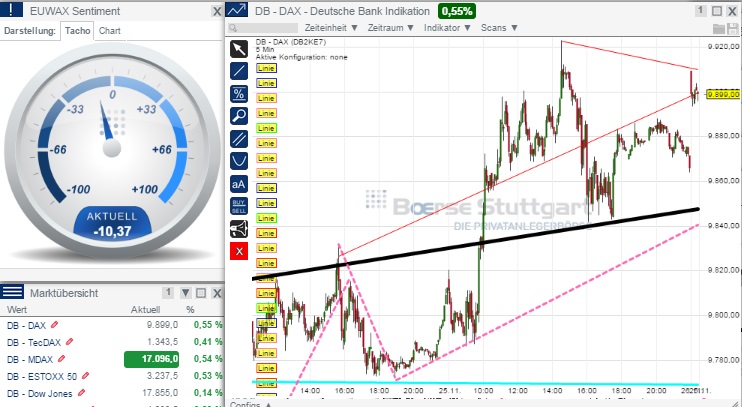The width and height of the screenshot is (742, 407).
Task: Click the 0,41 % TecDAX change
Action: (x=208, y=342)
